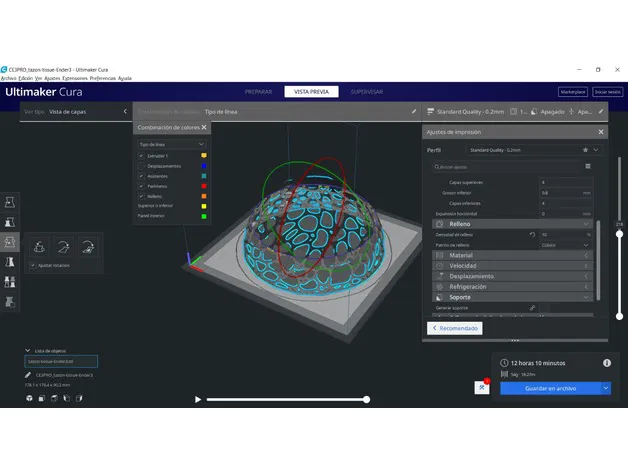Toggle the Generar soporte checkbox

[x=545, y=308]
